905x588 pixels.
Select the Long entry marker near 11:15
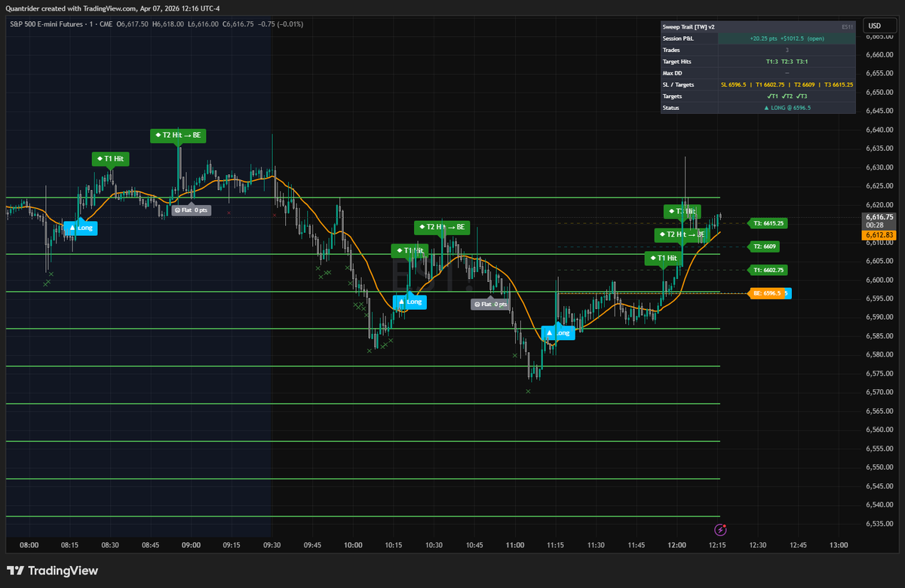coord(558,332)
